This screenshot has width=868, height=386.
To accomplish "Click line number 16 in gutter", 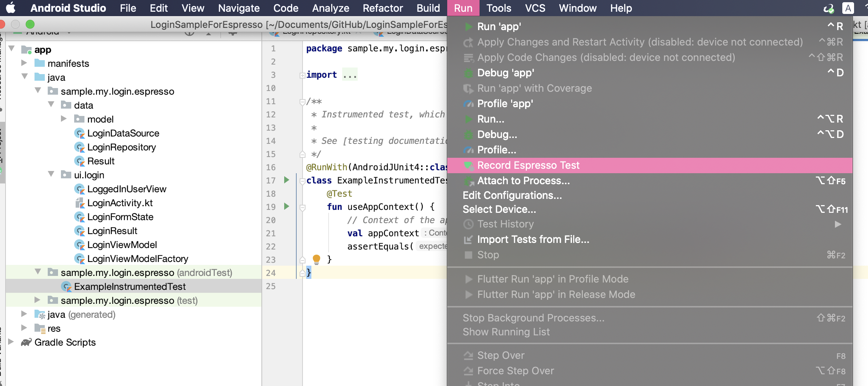I will pyautogui.click(x=271, y=167).
